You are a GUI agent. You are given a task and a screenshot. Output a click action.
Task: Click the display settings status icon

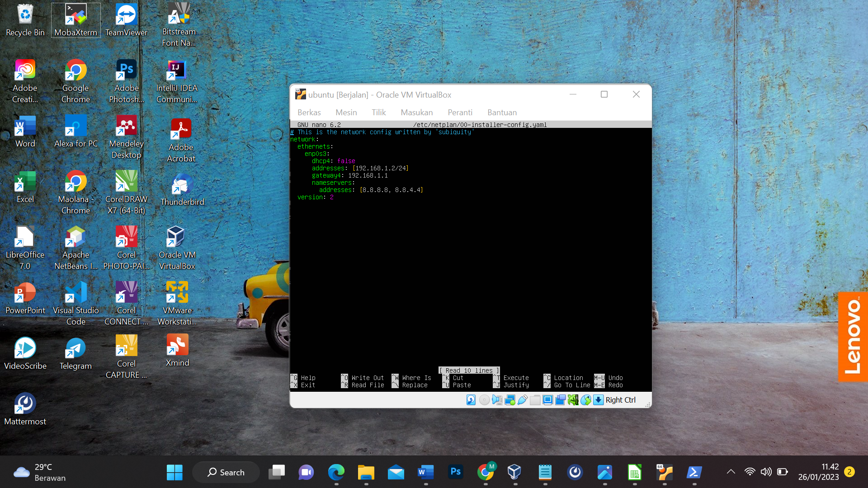tap(547, 400)
